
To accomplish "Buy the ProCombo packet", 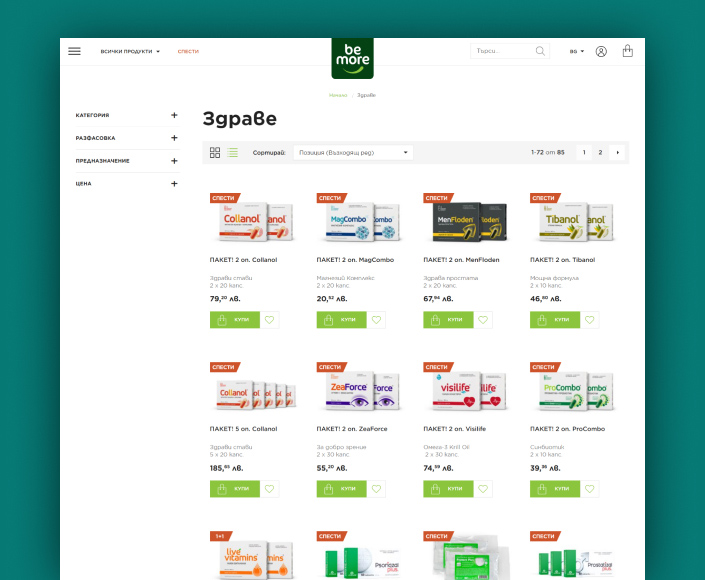I will [555, 489].
